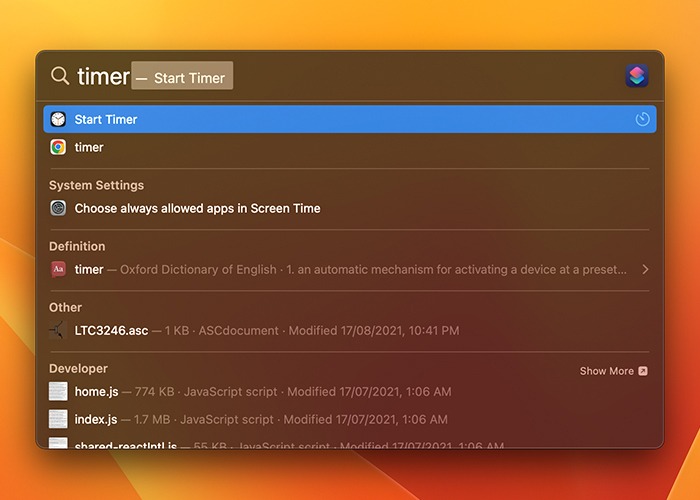Click the timer shortcut icon on highlighted row

pos(642,119)
